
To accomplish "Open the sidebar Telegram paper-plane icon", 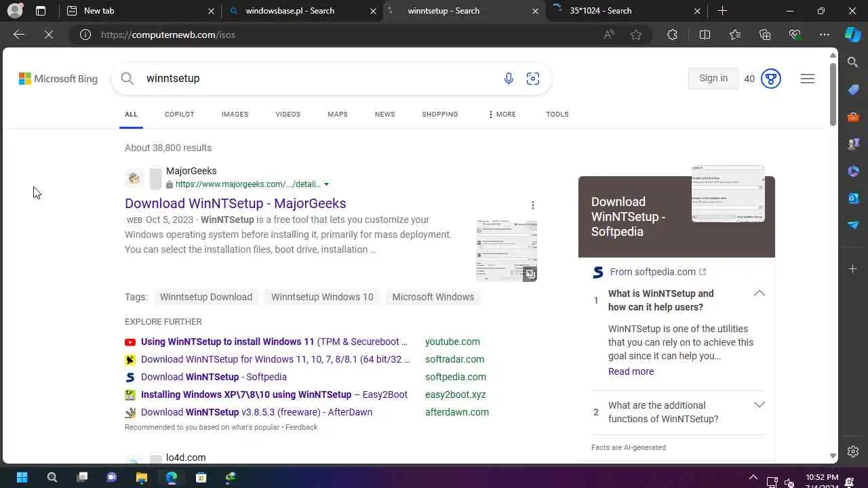I will tap(853, 225).
